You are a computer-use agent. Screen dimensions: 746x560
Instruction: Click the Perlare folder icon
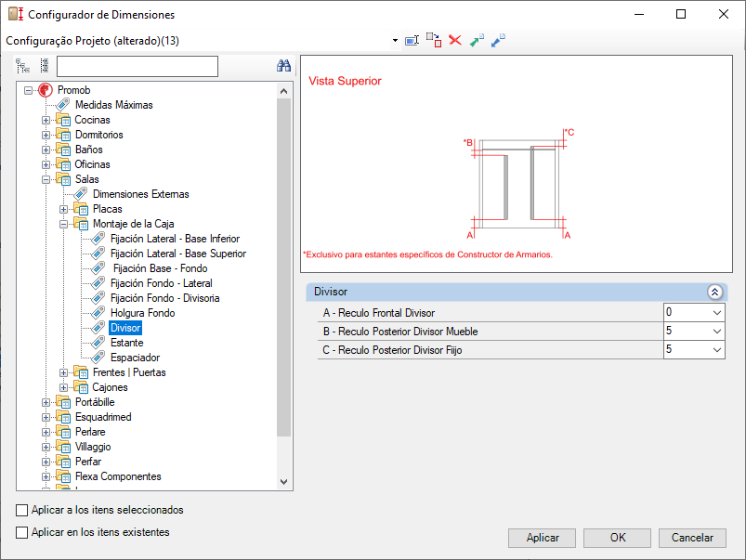(x=63, y=432)
